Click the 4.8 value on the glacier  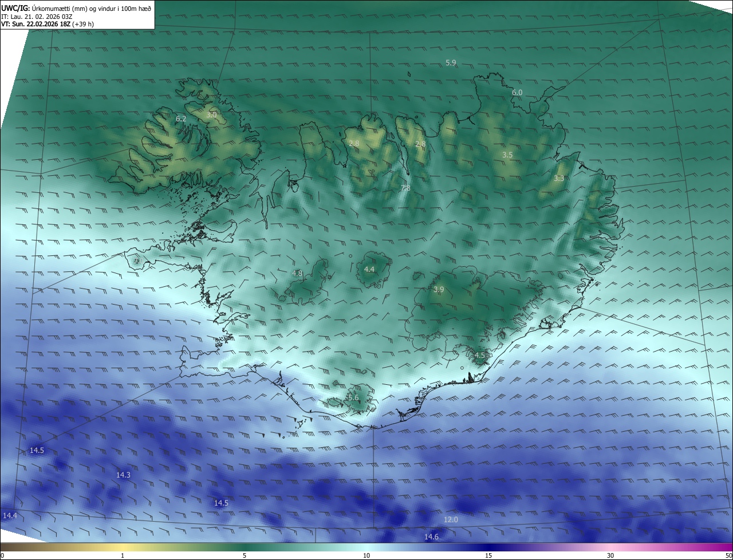click(297, 274)
